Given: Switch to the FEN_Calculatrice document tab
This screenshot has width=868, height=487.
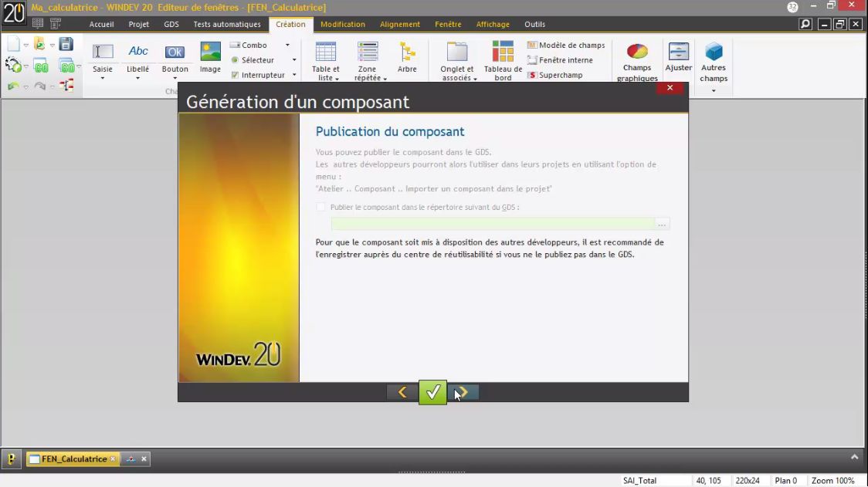Looking at the screenshot, I should tap(73, 458).
